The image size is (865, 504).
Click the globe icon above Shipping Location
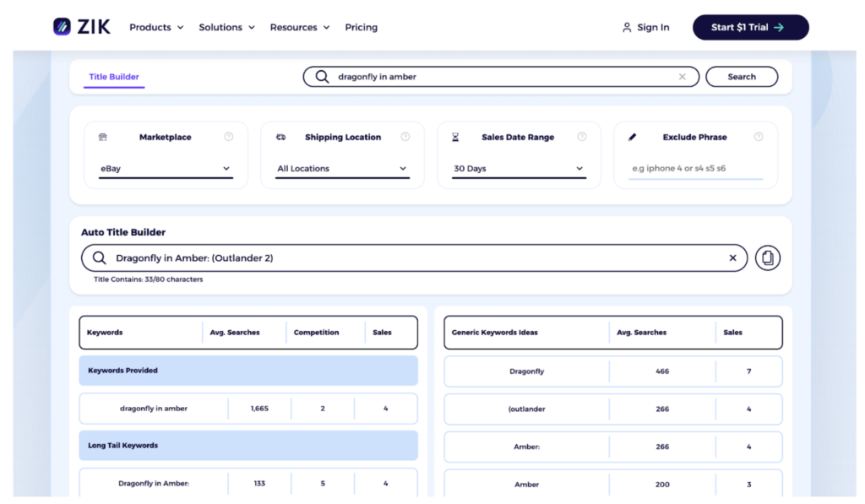tap(281, 136)
